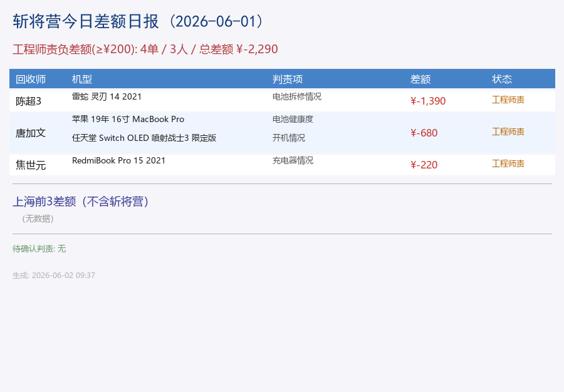This screenshot has height=392, width=564.
Task: Click 工程师责 status in 焦世元 row
Action: click(x=508, y=163)
